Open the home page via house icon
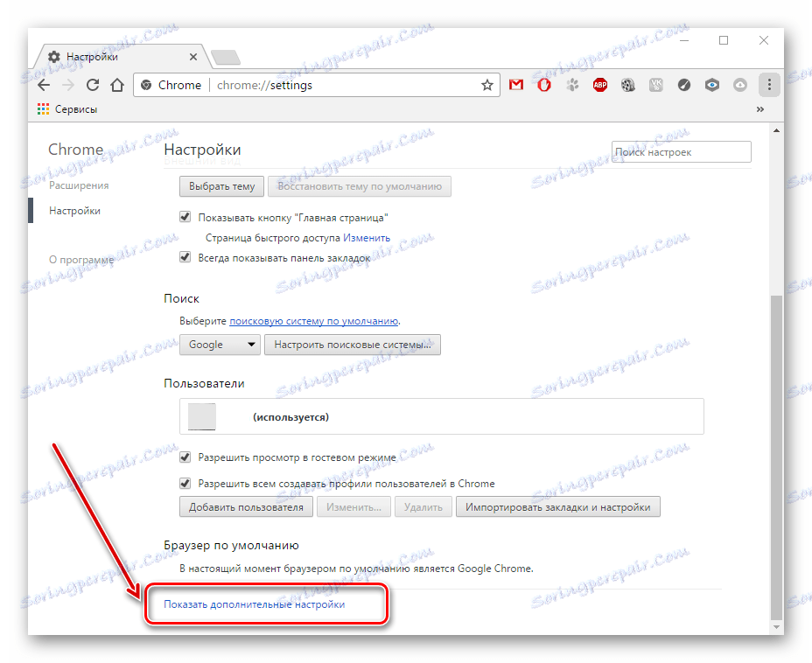812x663 pixels. point(117,85)
